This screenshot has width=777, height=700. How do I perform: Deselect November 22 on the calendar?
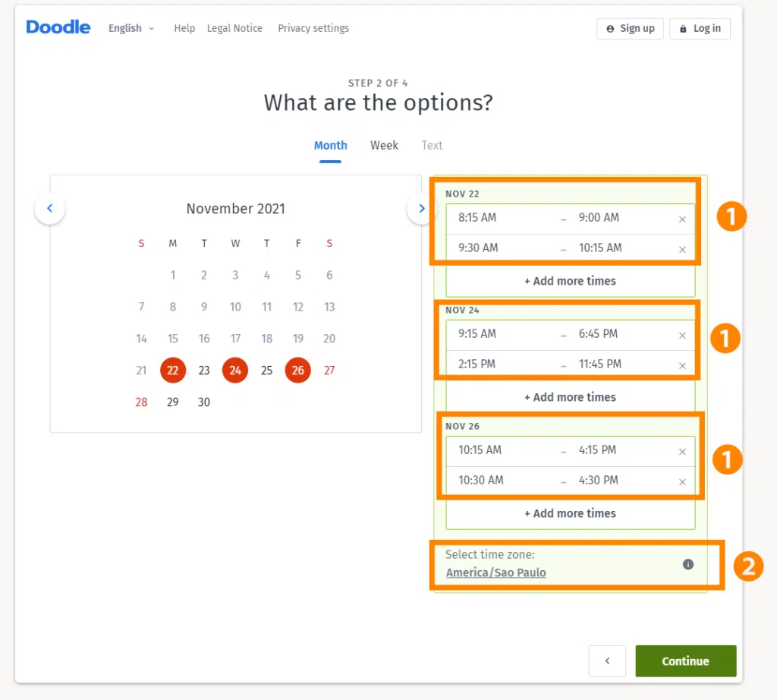[x=172, y=370]
